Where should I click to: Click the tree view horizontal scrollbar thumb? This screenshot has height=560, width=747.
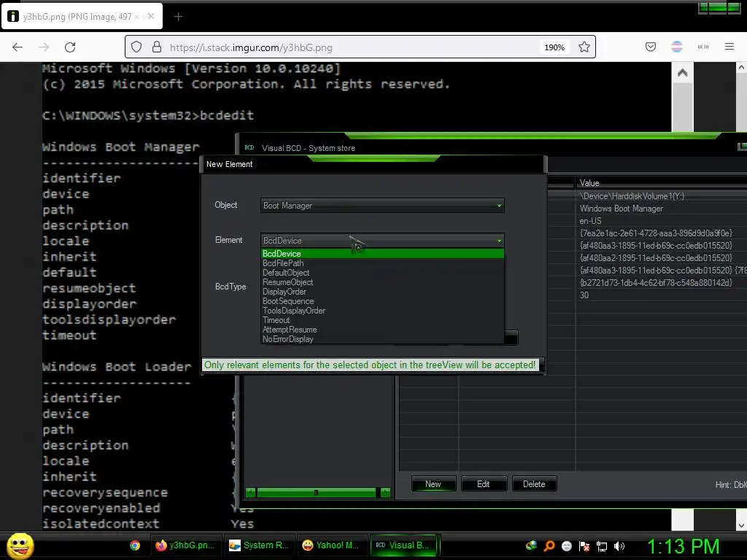click(316, 492)
